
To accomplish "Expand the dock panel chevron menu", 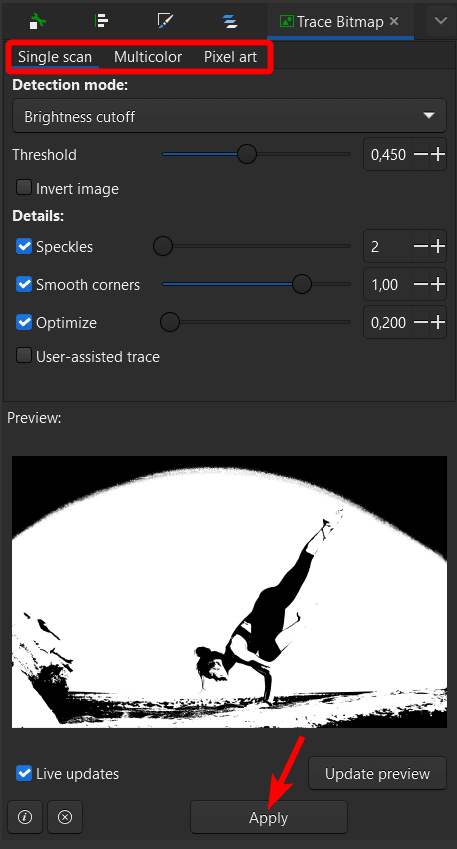I will tap(441, 21).
